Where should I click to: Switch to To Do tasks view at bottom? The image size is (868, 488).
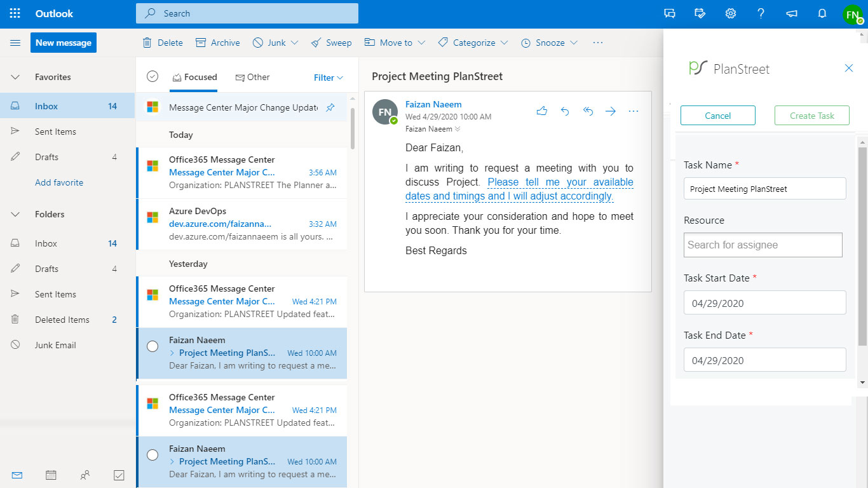[x=119, y=475]
